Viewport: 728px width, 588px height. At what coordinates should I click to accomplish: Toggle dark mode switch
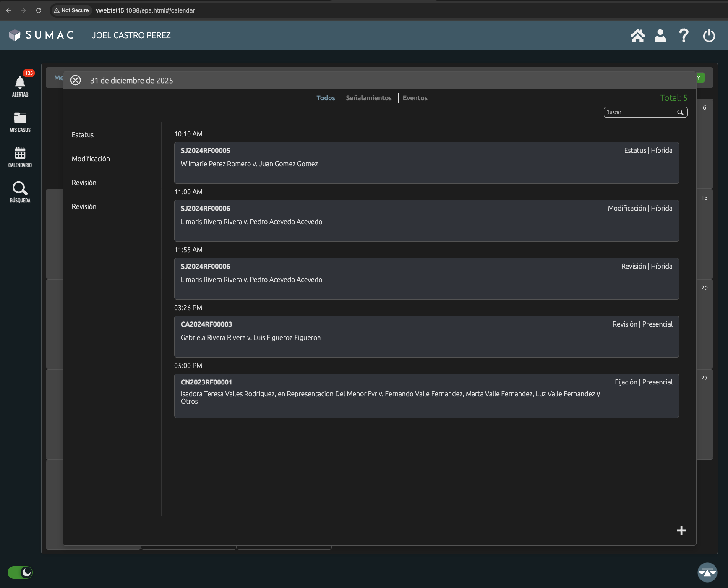tap(20, 572)
